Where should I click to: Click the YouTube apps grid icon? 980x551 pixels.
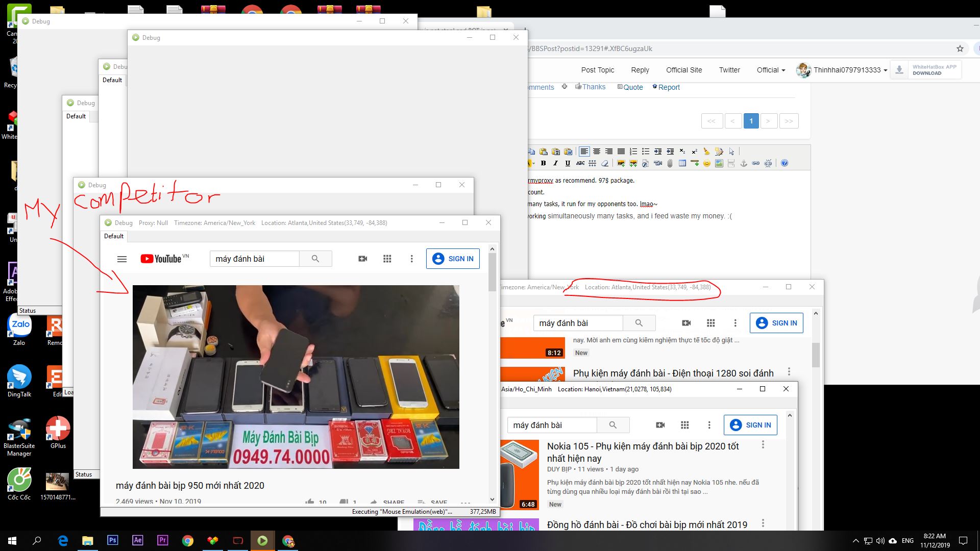tap(387, 259)
